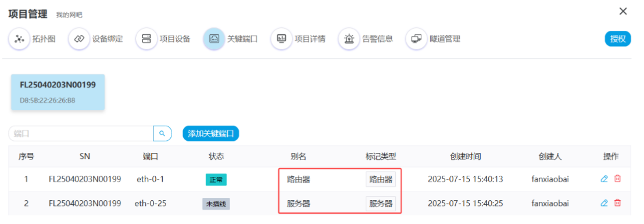Click the SN cell in row 1
The width and height of the screenshot is (644, 224).
coord(85,179)
